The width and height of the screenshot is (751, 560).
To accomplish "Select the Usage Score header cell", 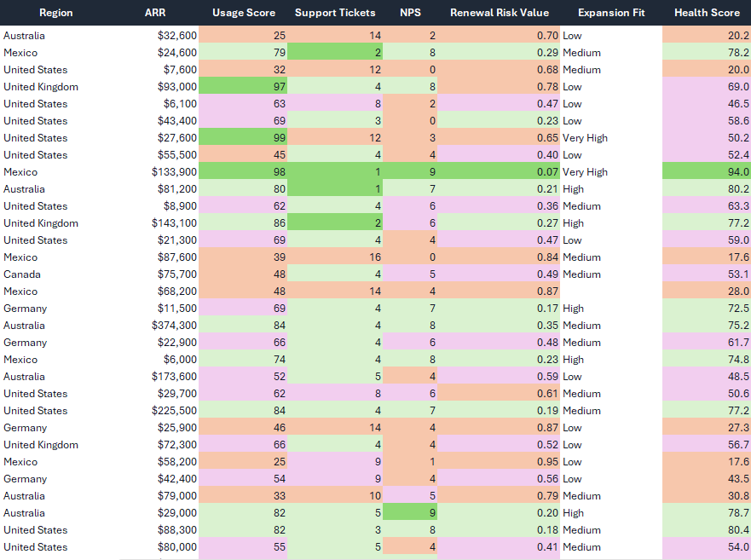I will (x=243, y=13).
